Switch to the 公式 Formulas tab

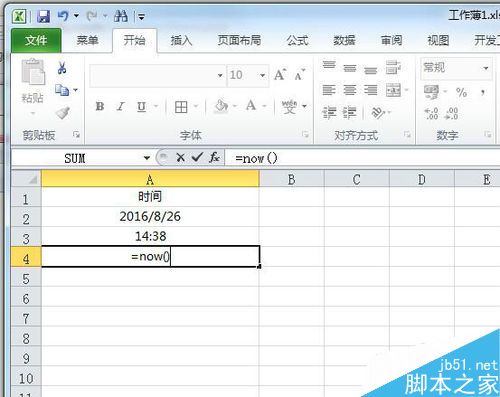click(297, 41)
